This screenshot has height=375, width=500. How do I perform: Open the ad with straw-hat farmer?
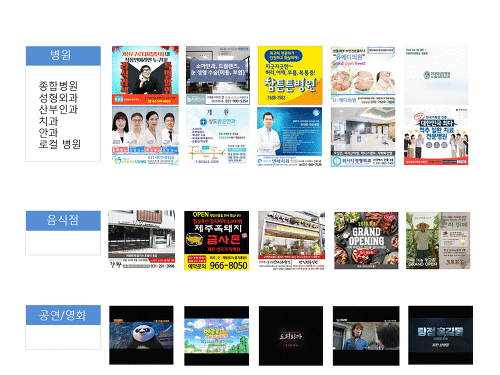pyautogui.click(x=438, y=240)
